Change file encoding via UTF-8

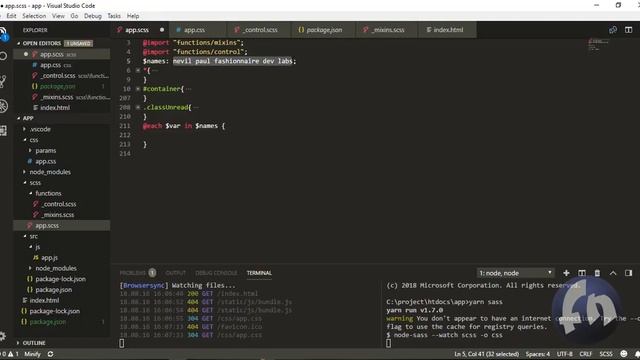565,354
